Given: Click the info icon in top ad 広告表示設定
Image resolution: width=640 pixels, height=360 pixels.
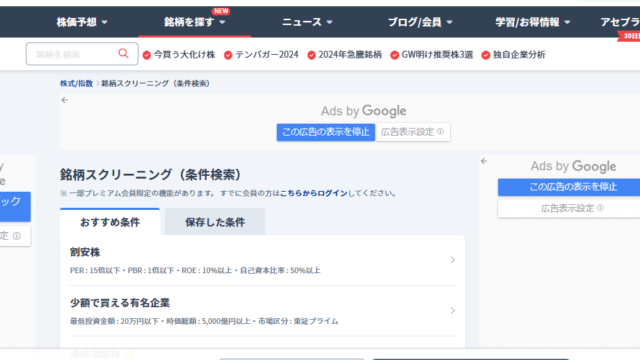Looking at the screenshot, I should [x=440, y=132].
